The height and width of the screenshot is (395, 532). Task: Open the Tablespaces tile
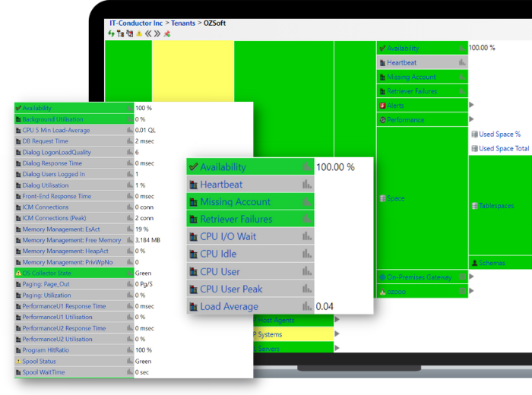500,205
